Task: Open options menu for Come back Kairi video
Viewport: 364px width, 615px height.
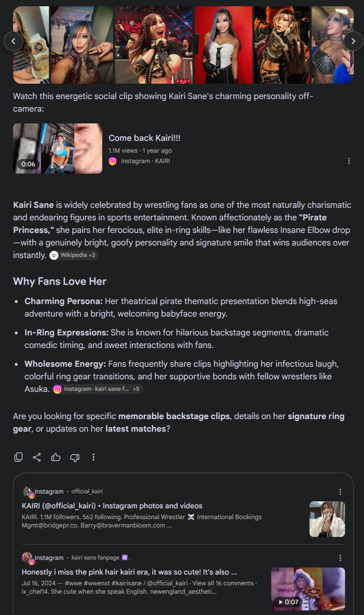Action: point(349,161)
